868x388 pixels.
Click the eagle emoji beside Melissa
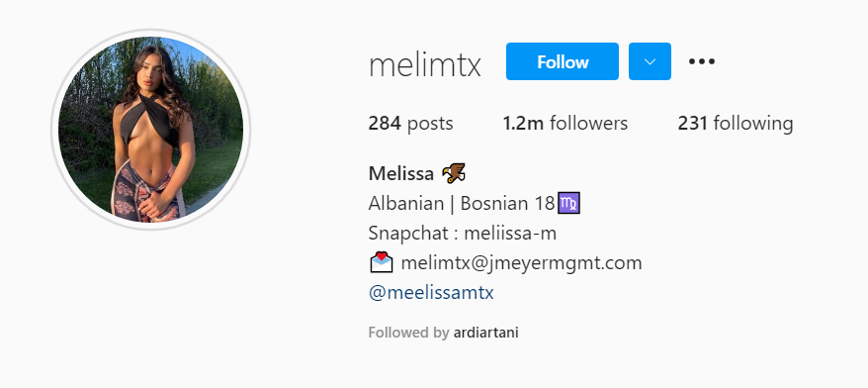click(x=454, y=173)
